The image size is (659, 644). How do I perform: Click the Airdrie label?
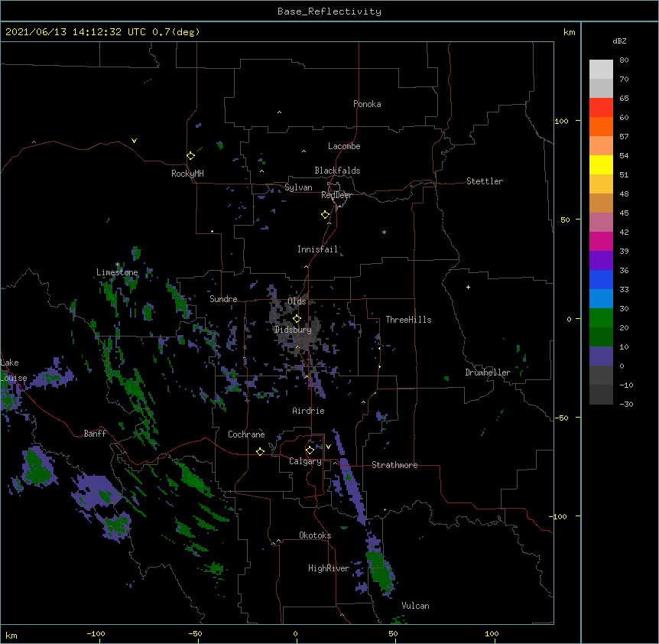[x=309, y=411]
